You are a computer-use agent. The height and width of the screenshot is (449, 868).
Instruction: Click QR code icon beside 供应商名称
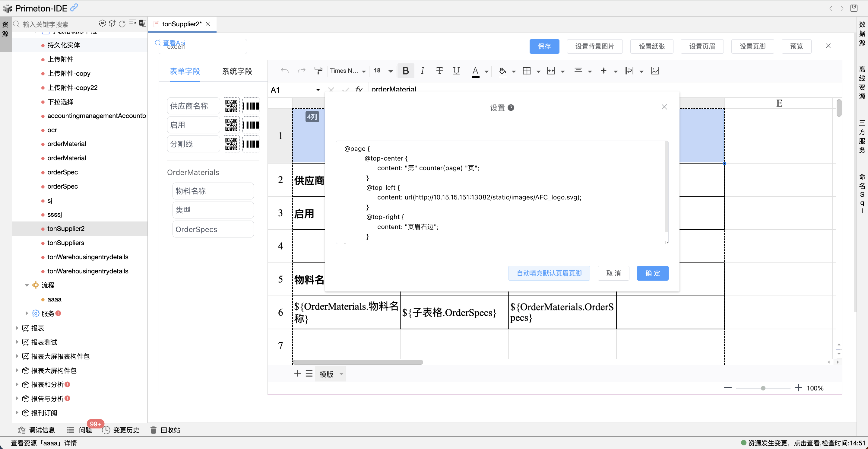(x=231, y=106)
